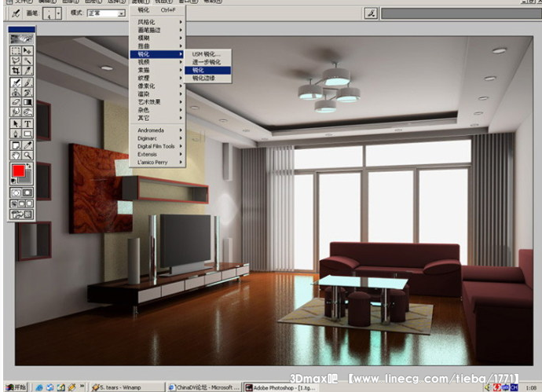This screenshot has width=542, height=392.
Task: Open the blending mode dropdown showing 正常
Action: click(x=106, y=13)
